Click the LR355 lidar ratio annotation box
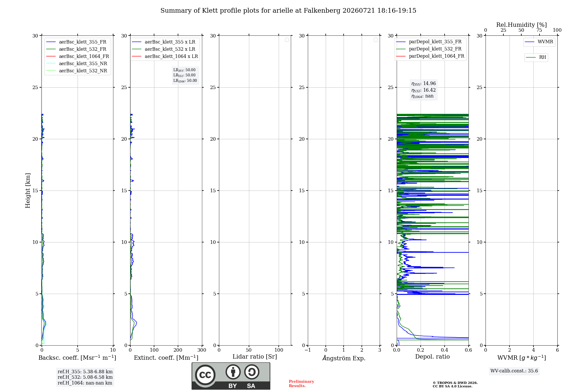Image resolution: width=577 pixels, height=392 pixels. coord(185,75)
